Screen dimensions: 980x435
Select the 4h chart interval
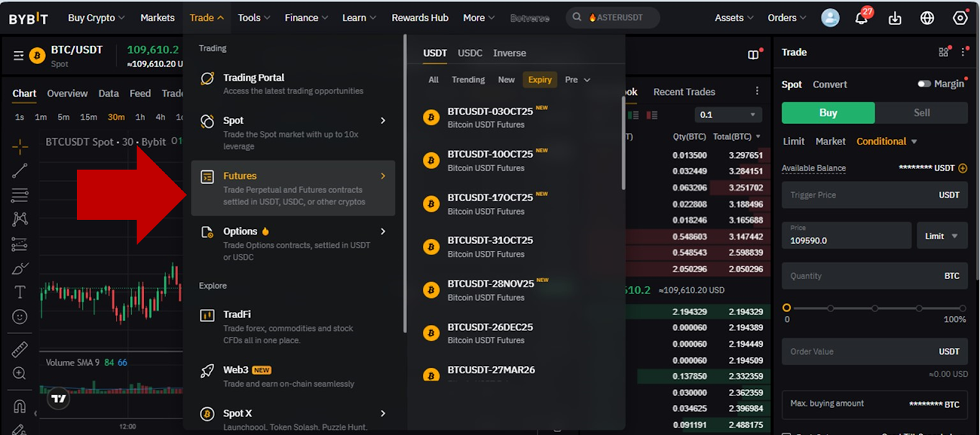pos(160,117)
